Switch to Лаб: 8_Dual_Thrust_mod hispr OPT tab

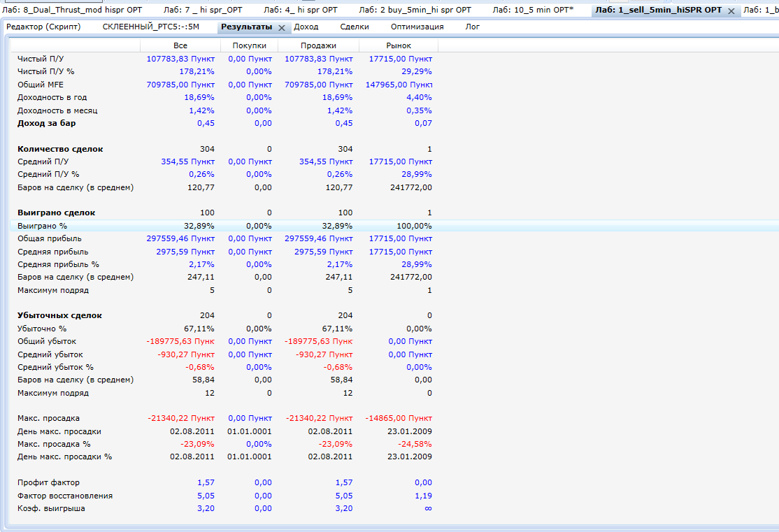point(72,10)
